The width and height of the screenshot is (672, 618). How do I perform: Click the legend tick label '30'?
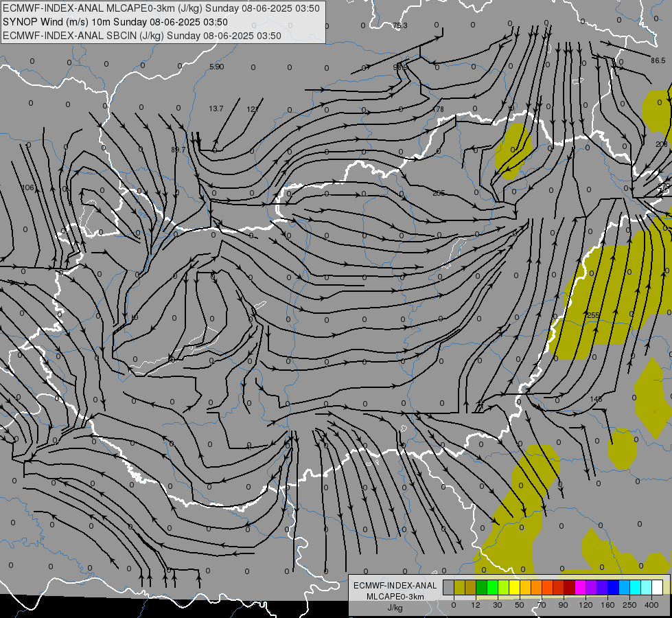[x=498, y=605]
